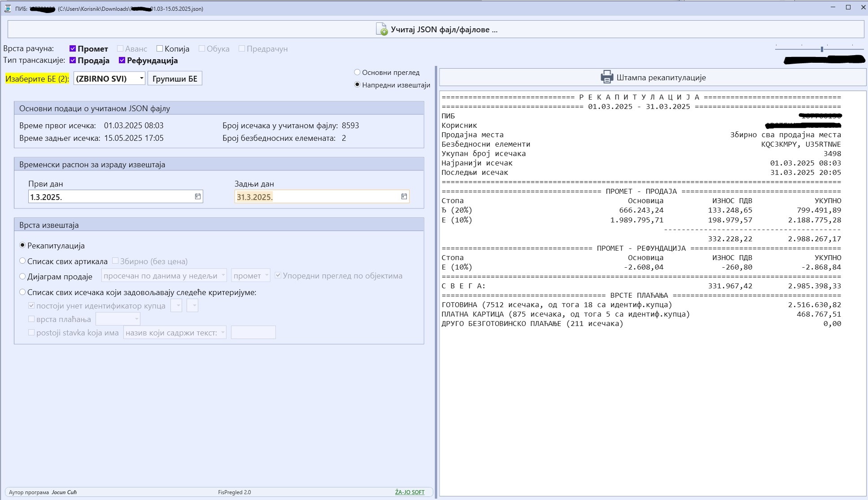Adjust the zoom slider at top right
Screen dimensions: 868x500
[822, 49]
